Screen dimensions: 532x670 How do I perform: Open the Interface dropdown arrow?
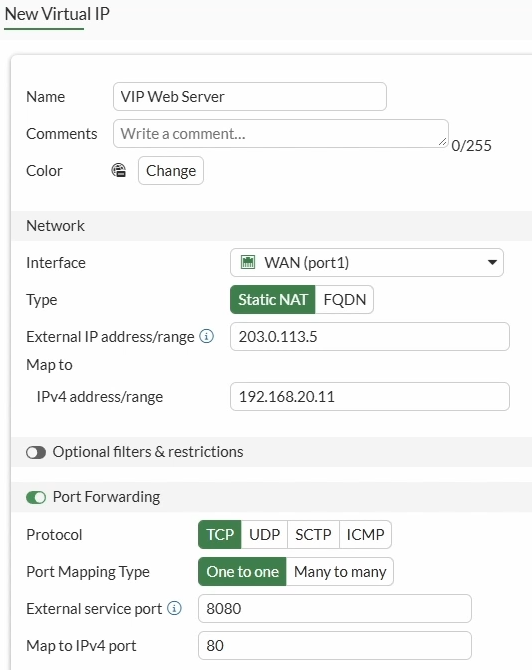[x=492, y=262]
